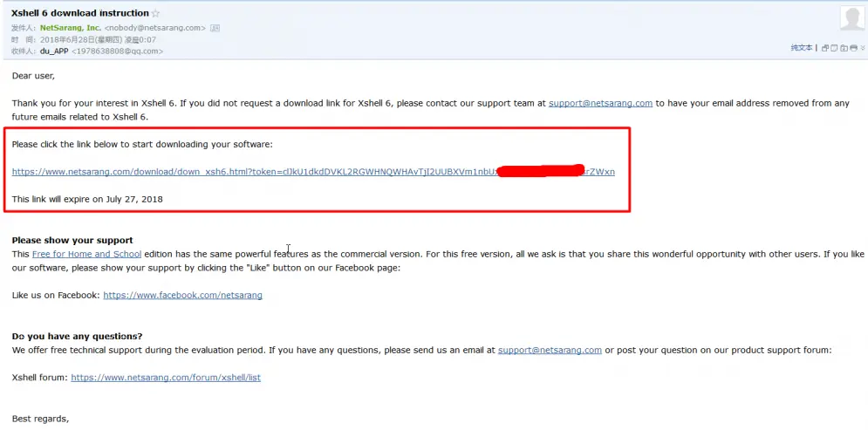
Task: Click the nobody@netsarang.com sender address
Action: [x=155, y=28]
